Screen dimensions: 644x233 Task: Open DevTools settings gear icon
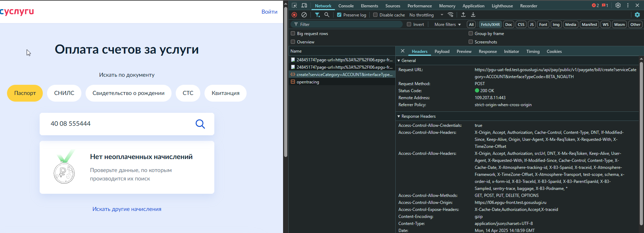(618, 5)
